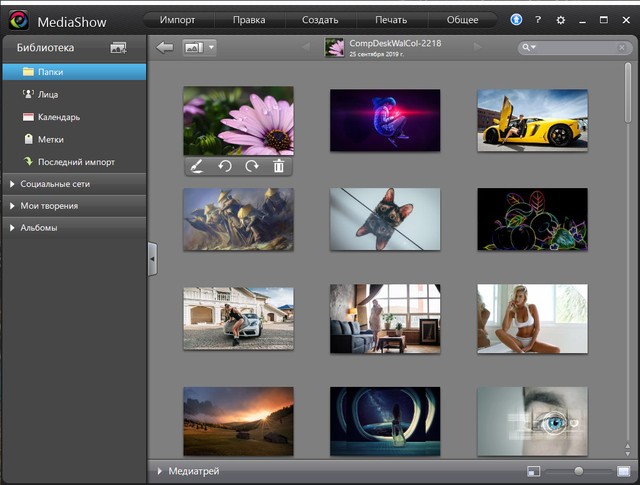Click the help question mark icon
The image size is (640, 485).
pos(538,20)
